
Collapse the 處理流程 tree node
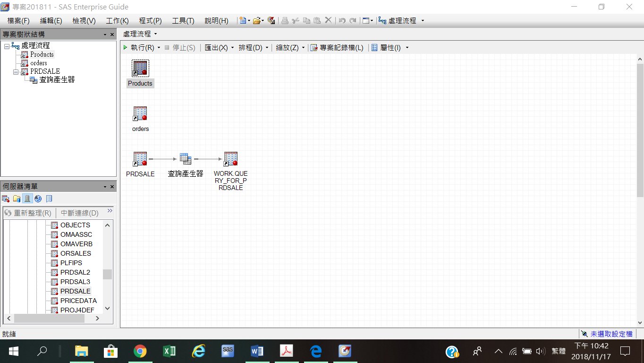point(6,46)
